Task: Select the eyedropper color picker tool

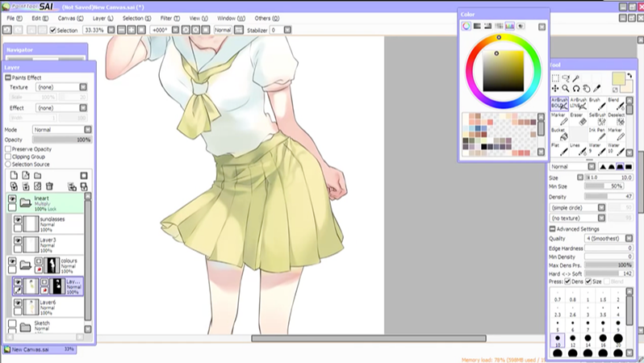Action: (596, 88)
